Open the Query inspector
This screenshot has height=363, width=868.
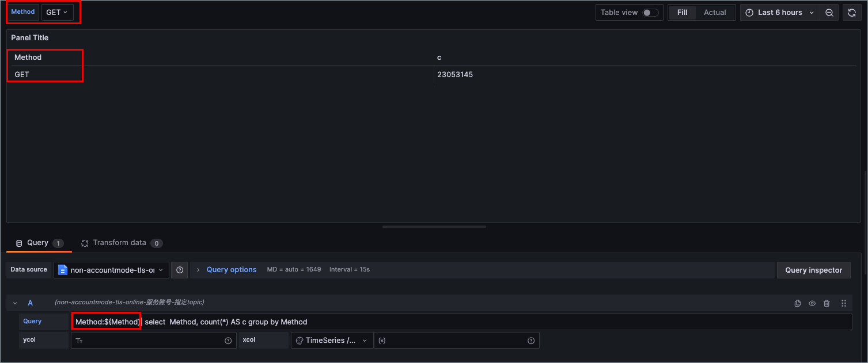[813, 270]
